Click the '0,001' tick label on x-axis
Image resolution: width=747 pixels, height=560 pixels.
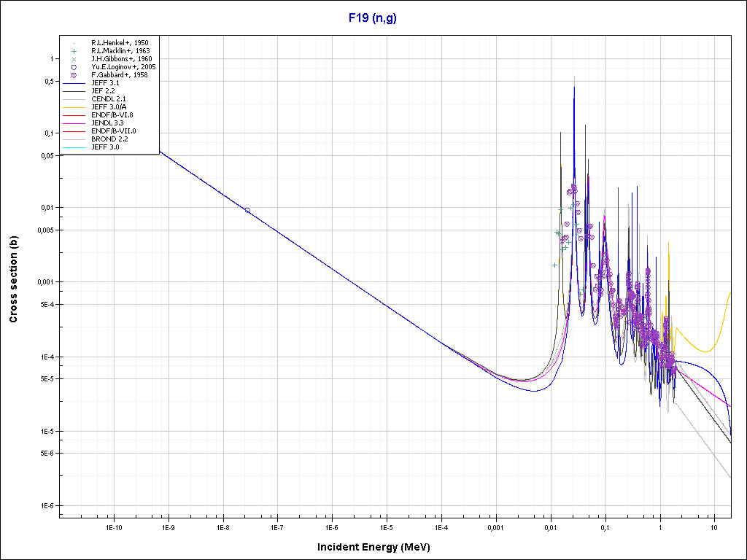click(x=495, y=526)
